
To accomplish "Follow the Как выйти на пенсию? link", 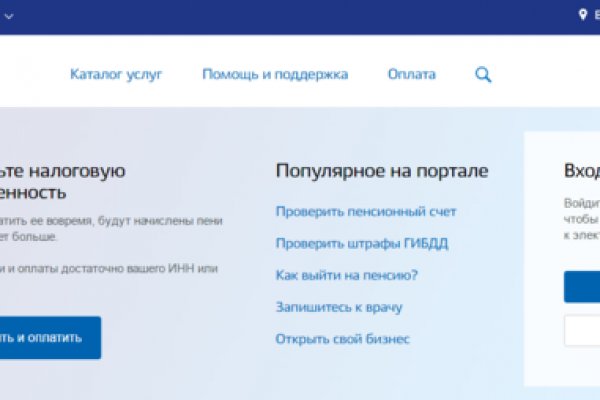I will [346, 275].
